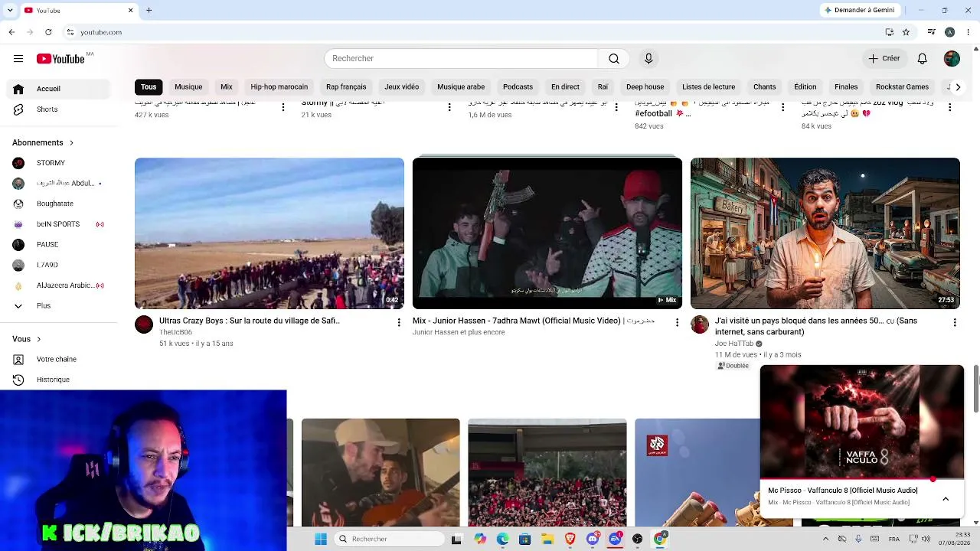Reload the page in the browser
The width and height of the screenshot is (980, 551).
(48, 32)
